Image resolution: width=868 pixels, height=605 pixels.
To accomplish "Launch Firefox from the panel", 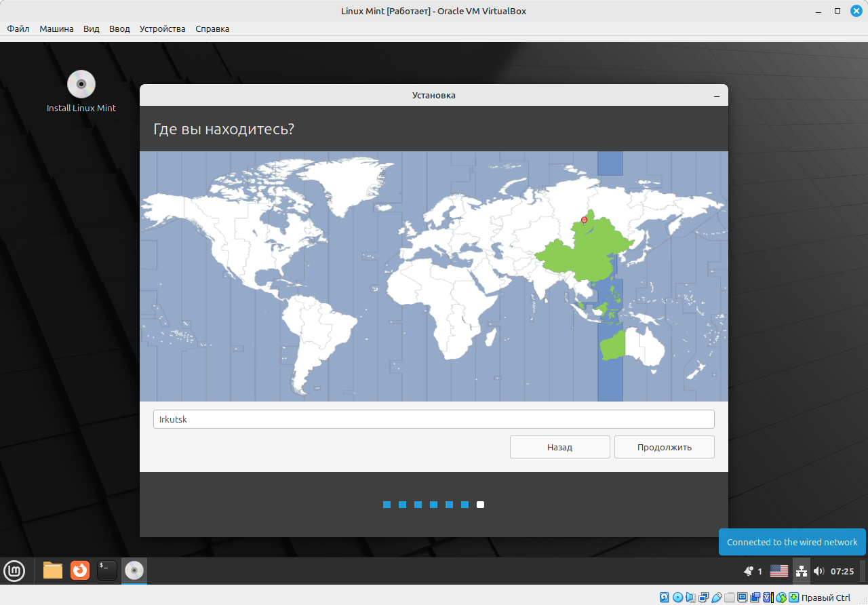I will point(80,570).
